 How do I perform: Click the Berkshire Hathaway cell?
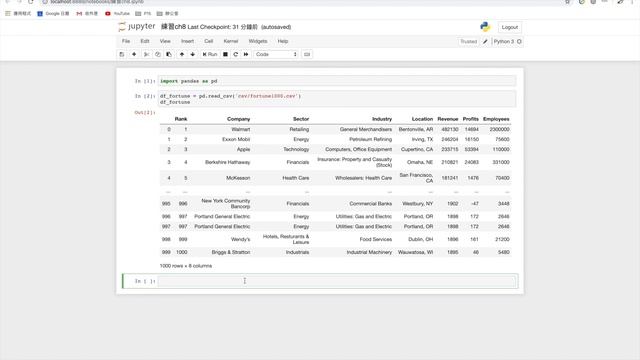click(227, 162)
